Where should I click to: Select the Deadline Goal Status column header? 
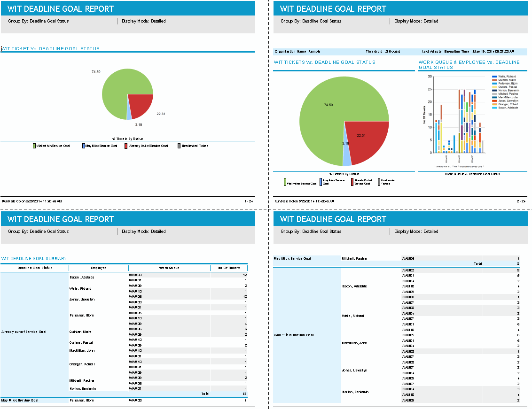click(x=35, y=268)
